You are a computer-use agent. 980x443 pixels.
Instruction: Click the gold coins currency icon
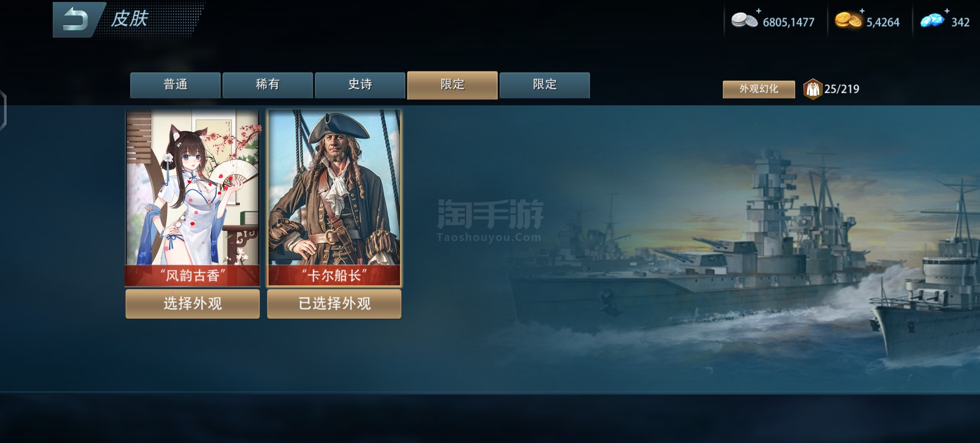click(x=848, y=21)
